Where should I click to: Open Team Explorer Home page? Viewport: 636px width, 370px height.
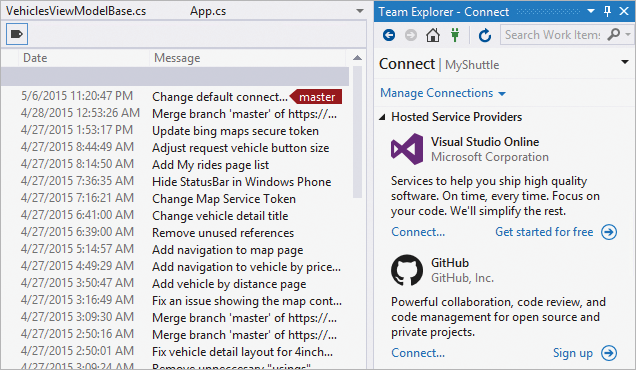pyautogui.click(x=433, y=35)
